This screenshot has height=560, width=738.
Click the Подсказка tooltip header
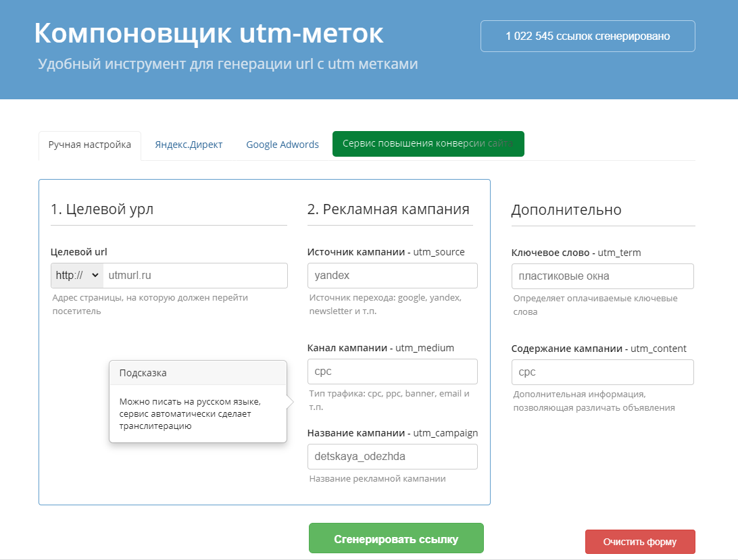(x=197, y=373)
